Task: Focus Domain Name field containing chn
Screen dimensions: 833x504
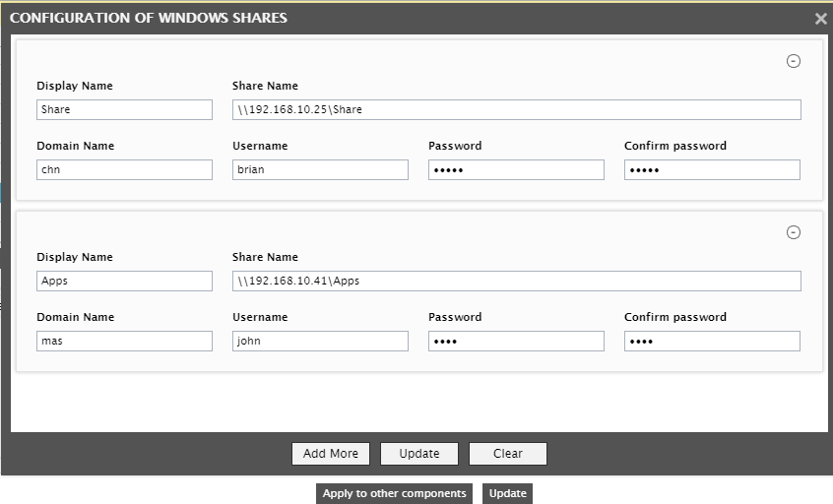Action: (x=124, y=169)
